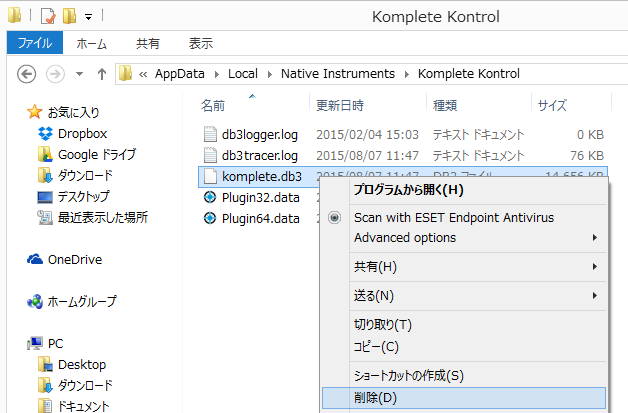Viewport: 628px width, 413px height.
Task: Expand the hidden path chevron in address bar
Action: coord(143,75)
